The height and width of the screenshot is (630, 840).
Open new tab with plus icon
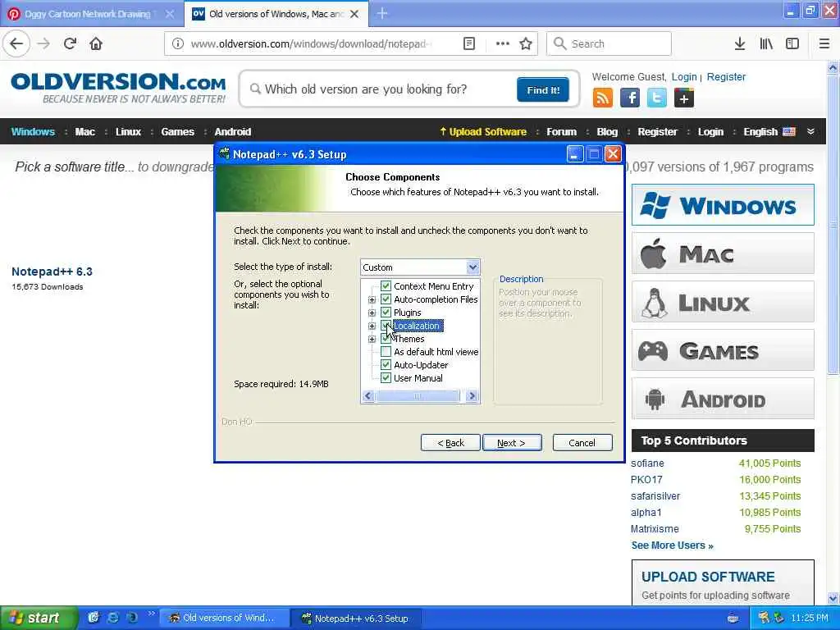click(382, 13)
